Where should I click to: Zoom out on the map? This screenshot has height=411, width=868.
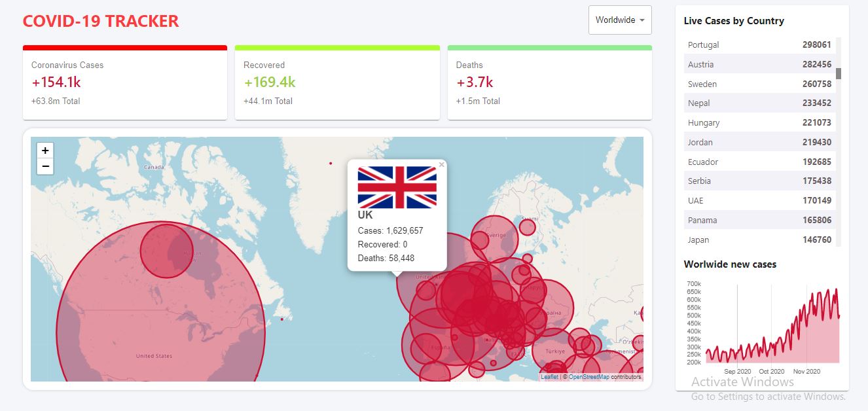tap(45, 166)
